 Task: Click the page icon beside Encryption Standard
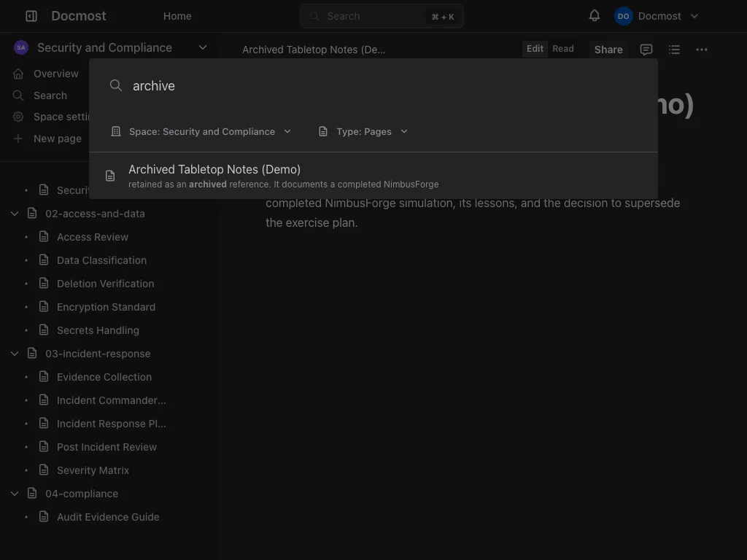[44, 307]
